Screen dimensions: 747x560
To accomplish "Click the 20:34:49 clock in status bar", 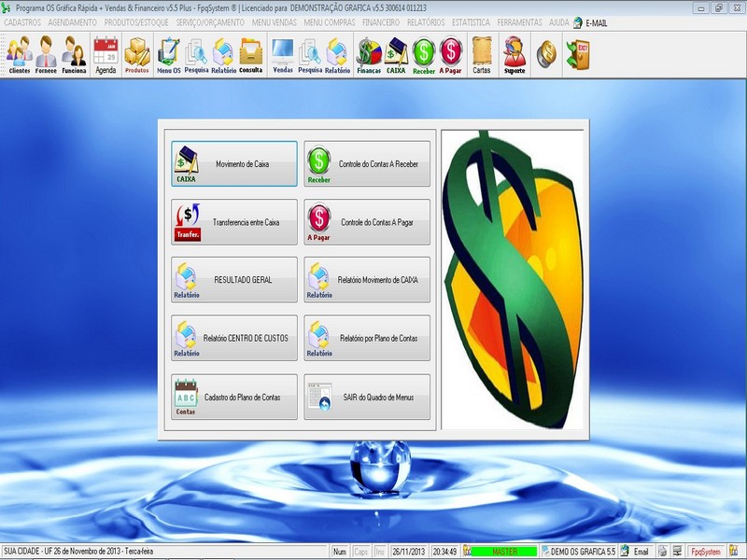I will pyautogui.click(x=445, y=552).
